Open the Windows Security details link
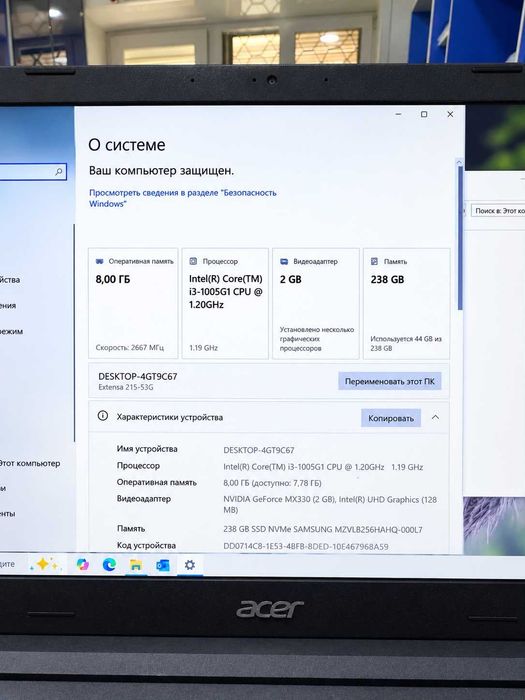Screen dimensions: 525x700 [x=183, y=198]
